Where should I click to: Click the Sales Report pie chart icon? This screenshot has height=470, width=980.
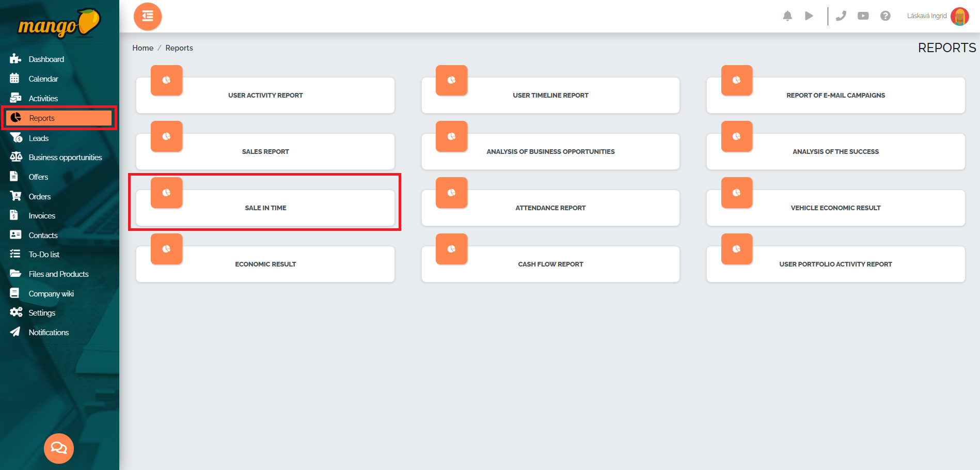coord(166,136)
